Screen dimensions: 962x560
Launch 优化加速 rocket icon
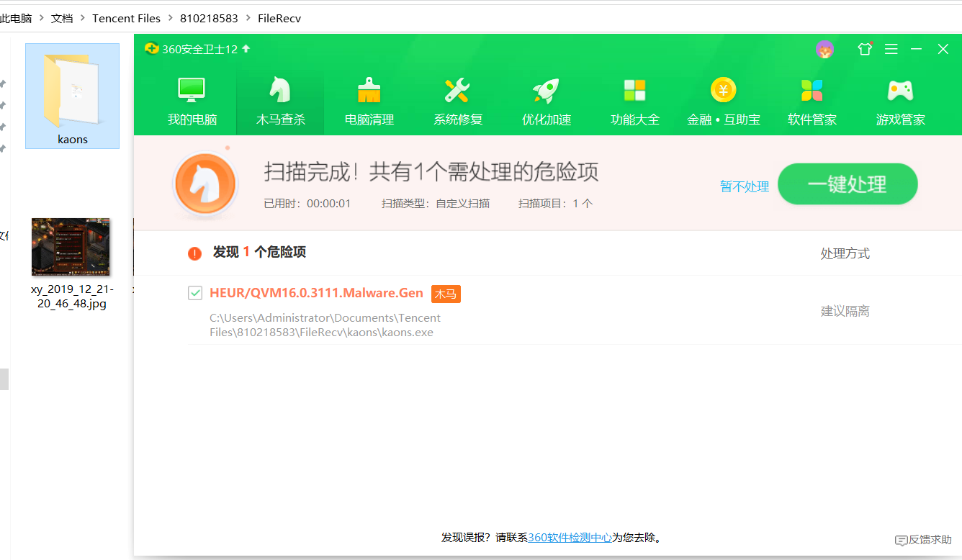click(546, 91)
